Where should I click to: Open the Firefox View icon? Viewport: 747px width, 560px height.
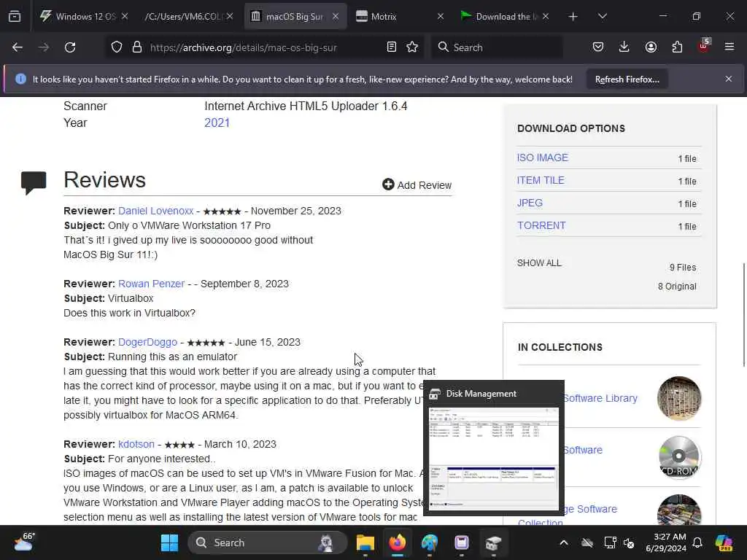(15, 16)
